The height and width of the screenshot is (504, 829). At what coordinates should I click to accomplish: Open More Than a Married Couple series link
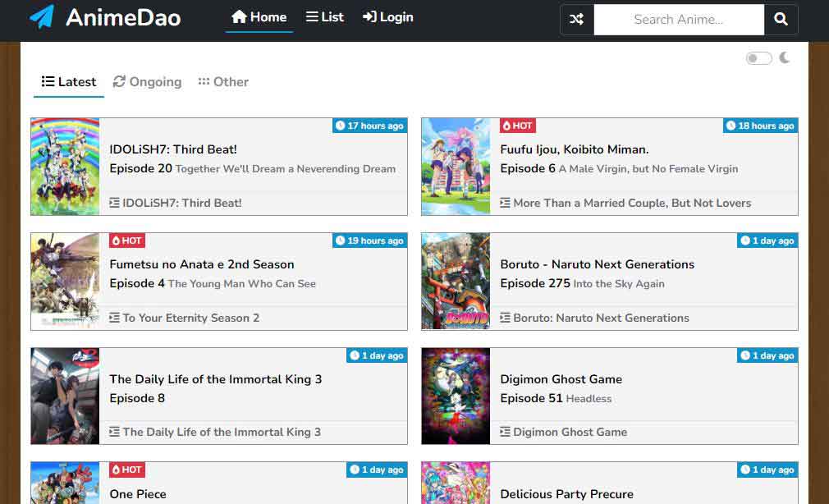(632, 203)
